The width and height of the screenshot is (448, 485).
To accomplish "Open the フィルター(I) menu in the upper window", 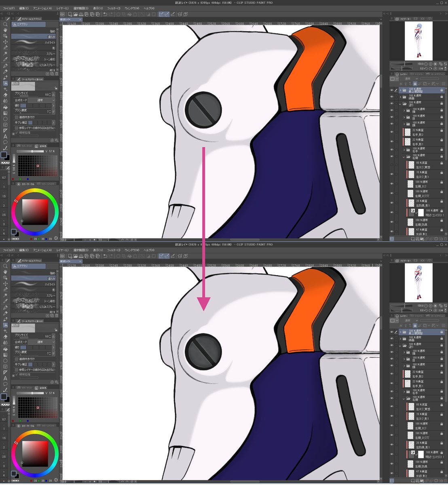I will pyautogui.click(x=114, y=8).
